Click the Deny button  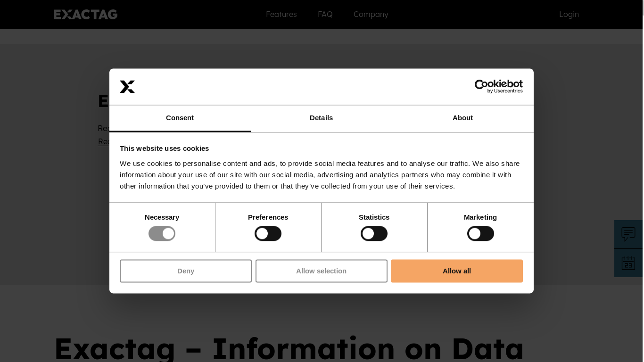click(x=186, y=271)
